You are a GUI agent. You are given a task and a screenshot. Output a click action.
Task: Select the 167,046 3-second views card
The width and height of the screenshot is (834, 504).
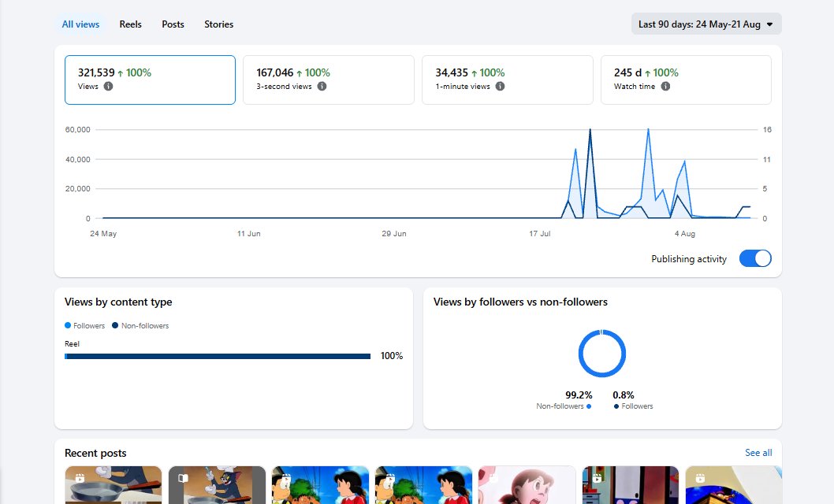329,80
